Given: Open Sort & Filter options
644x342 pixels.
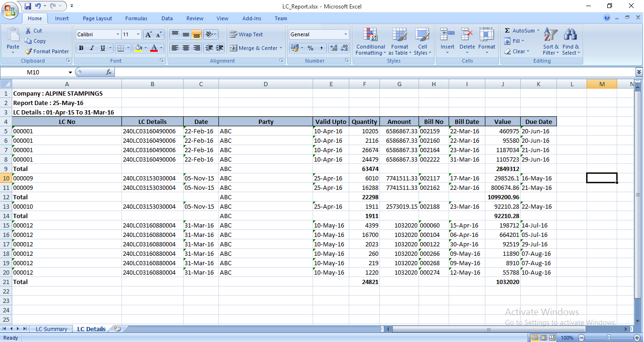Looking at the screenshot, I should click(x=551, y=42).
